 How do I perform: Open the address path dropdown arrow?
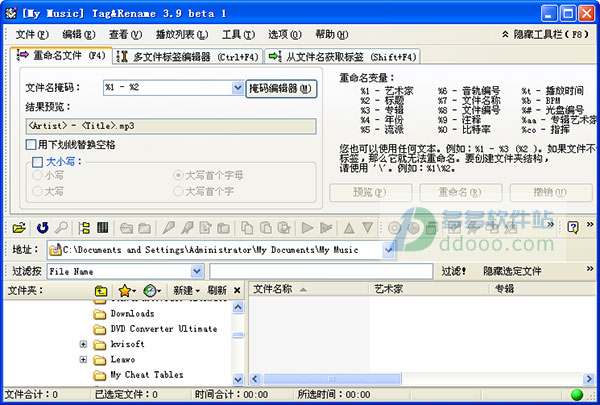[388, 250]
